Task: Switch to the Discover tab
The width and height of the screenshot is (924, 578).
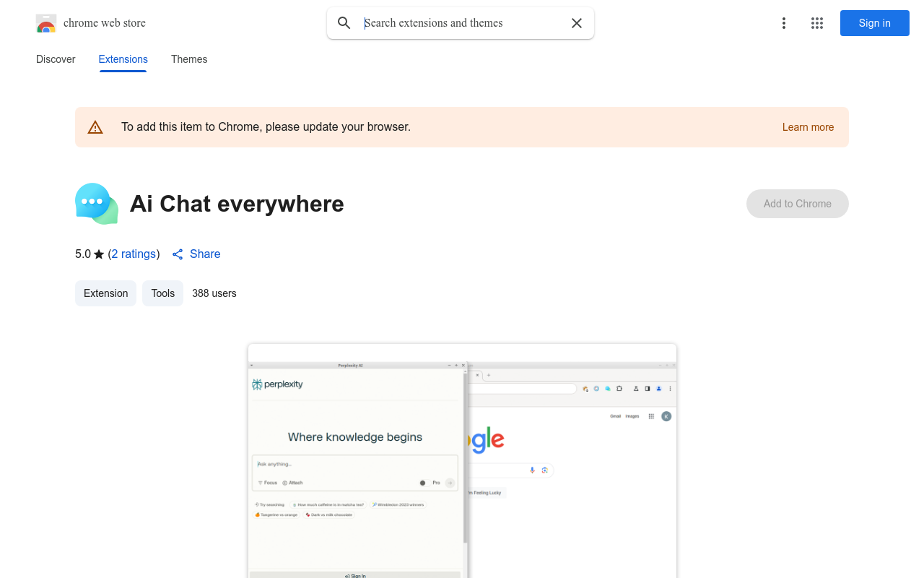Action: (x=56, y=59)
